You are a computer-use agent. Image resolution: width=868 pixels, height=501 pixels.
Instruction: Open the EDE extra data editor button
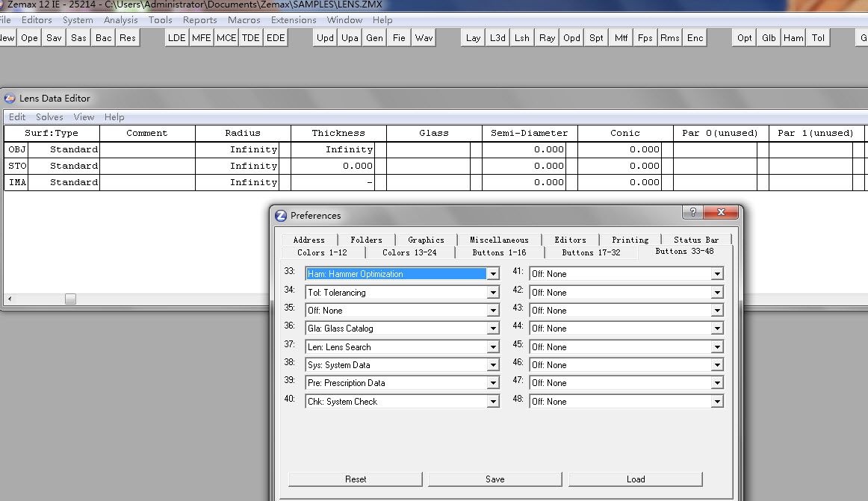tap(276, 37)
